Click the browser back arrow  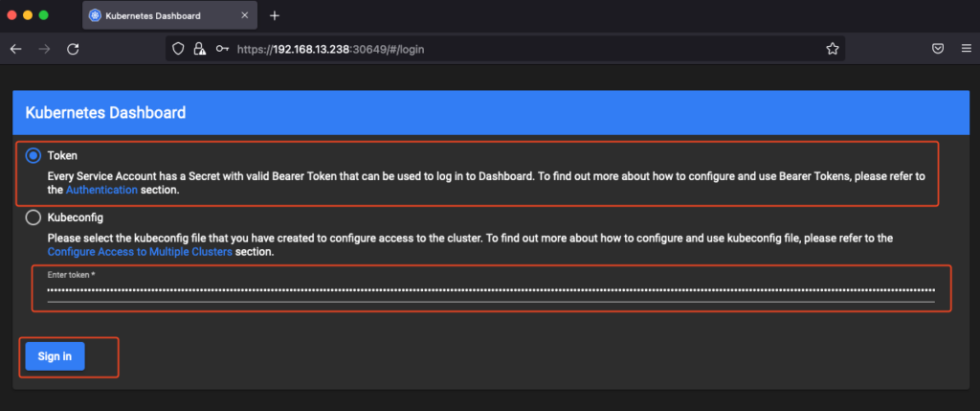coord(16,49)
